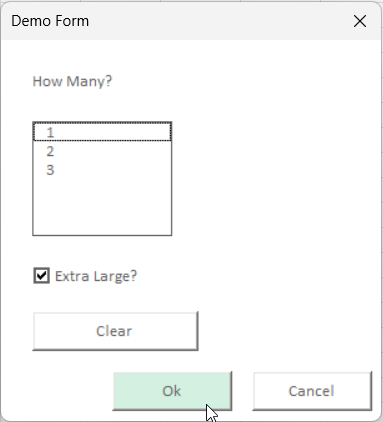Choose 3 in the How Many list
The image size is (383, 422).
(102, 170)
